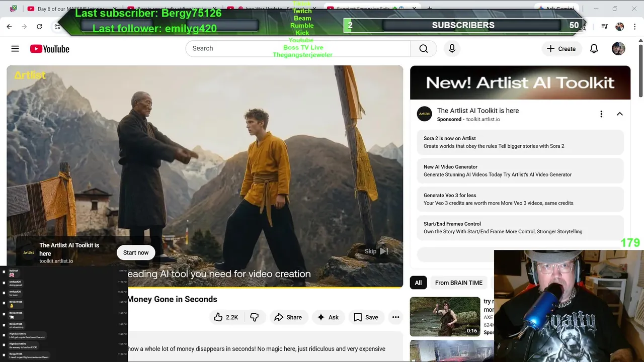Open the "Sora 2 is now on Artlist" sitelink
The image size is (644, 362).
[x=520, y=142]
